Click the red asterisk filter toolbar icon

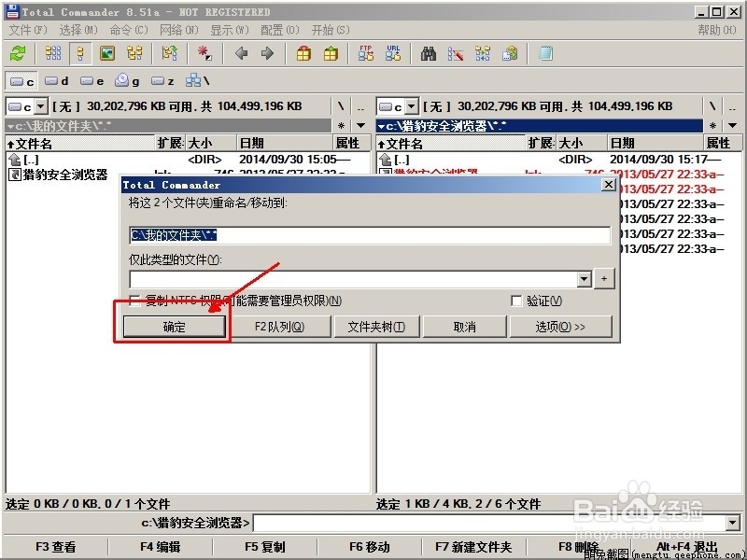point(204,53)
